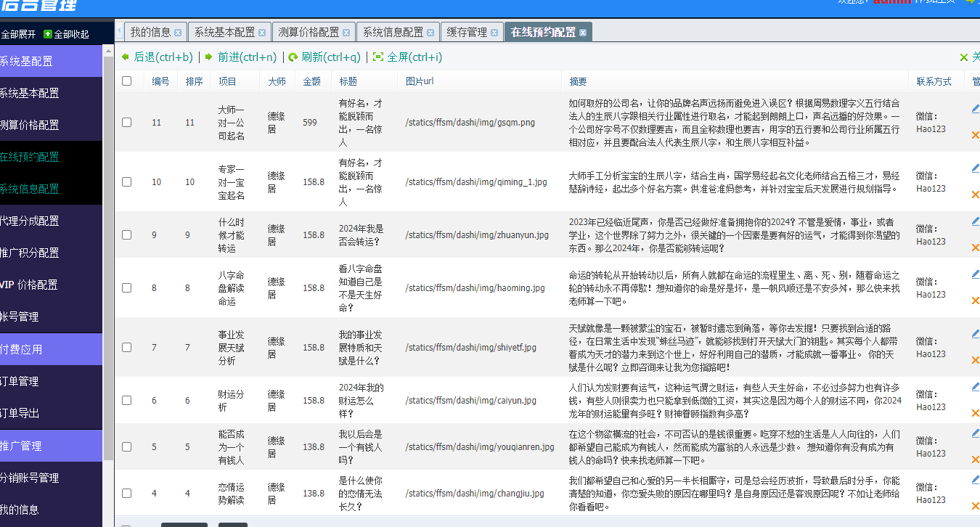Tick the checkbox for row 9 什么时候才能转运
Image resolution: width=980 pixels, height=527 pixels.
click(127, 235)
